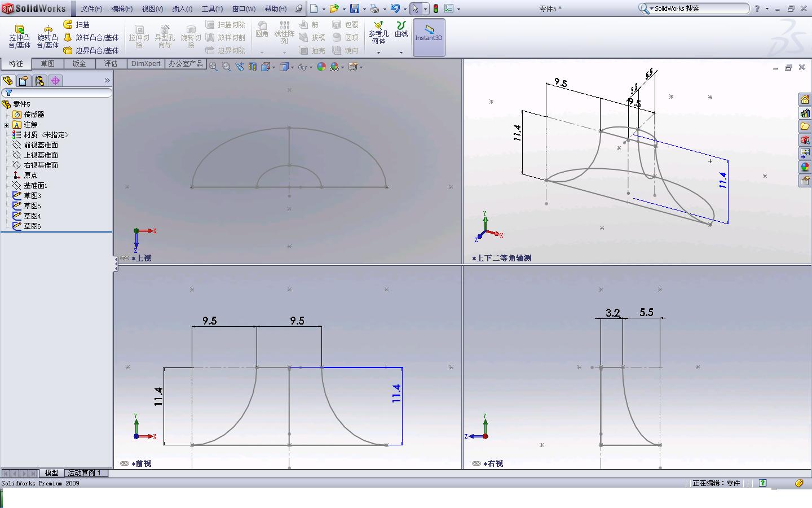Open the 窗口(W) menu
This screenshot has width=812, height=508.
244,9
